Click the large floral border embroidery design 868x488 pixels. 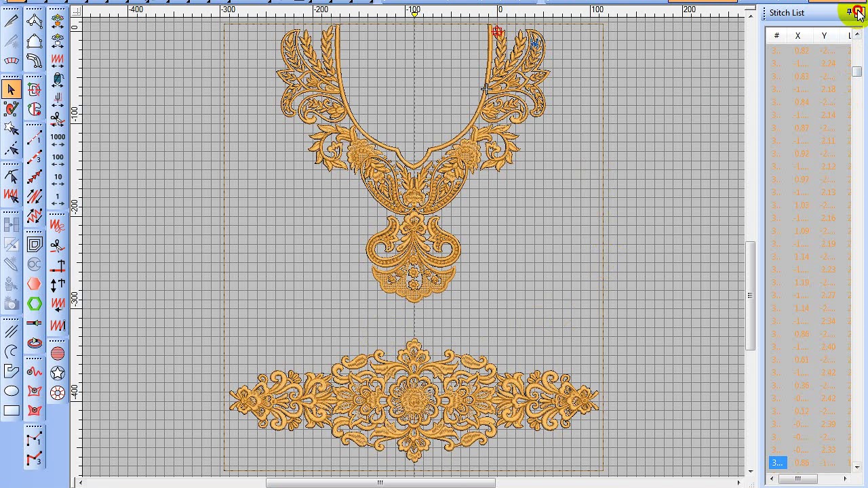click(x=414, y=401)
